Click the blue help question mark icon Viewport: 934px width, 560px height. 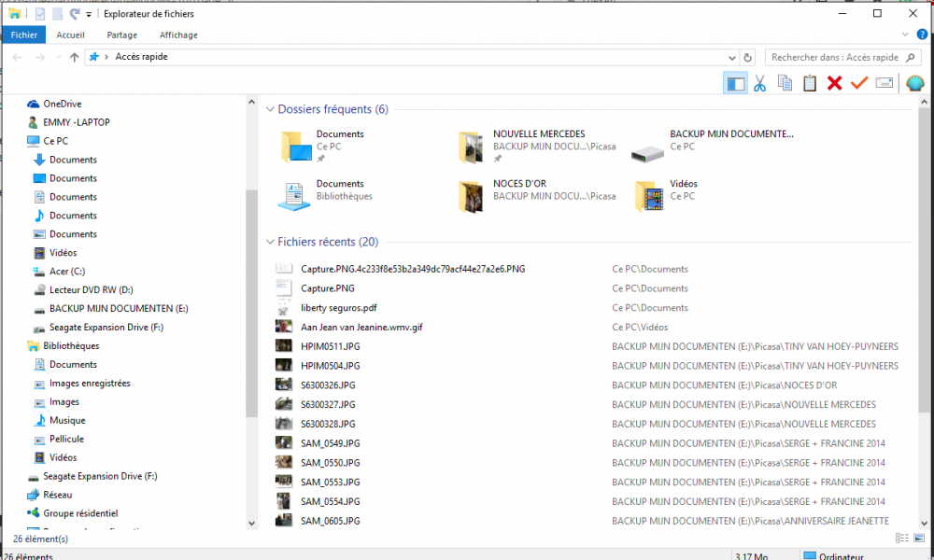[x=922, y=35]
